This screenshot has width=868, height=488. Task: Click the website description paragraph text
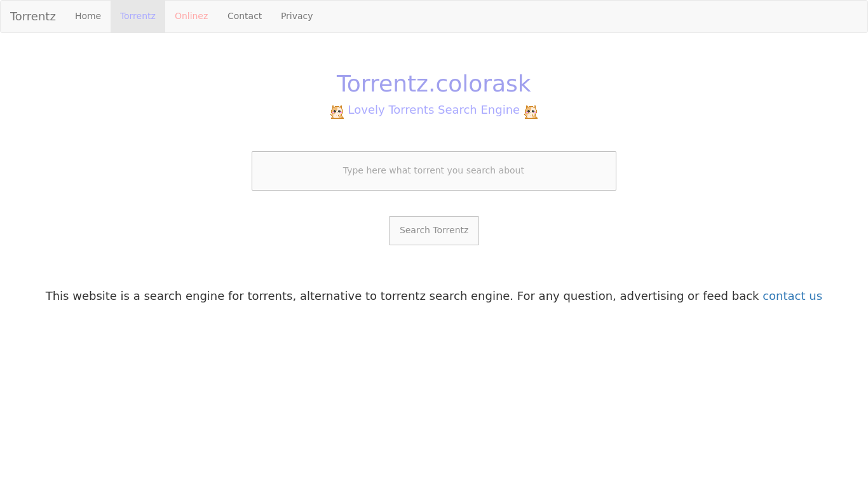coord(434,296)
